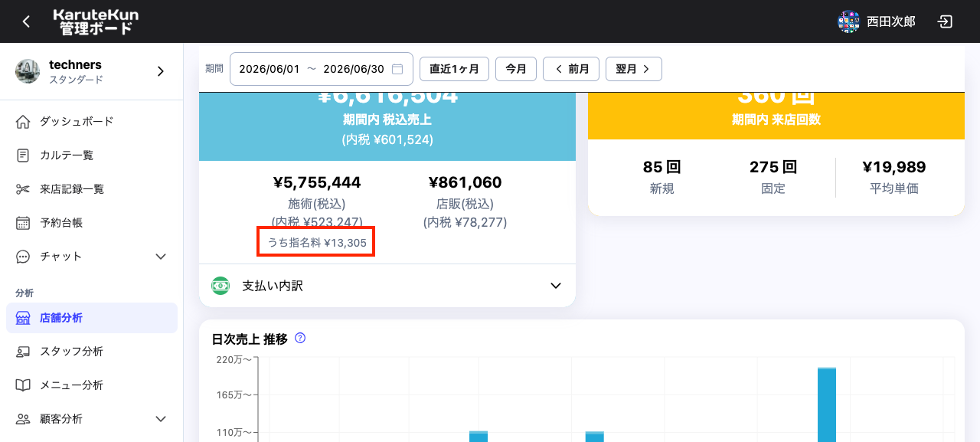This screenshot has width=980, height=442.
Task: Click the date range input field
Action: [x=322, y=69]
